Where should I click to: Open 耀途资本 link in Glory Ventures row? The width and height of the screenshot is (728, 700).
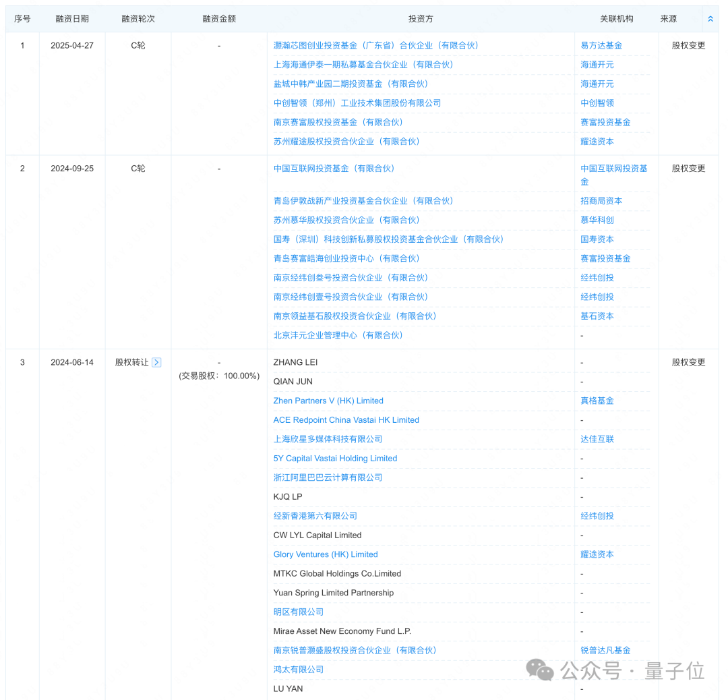click(597, 554)
